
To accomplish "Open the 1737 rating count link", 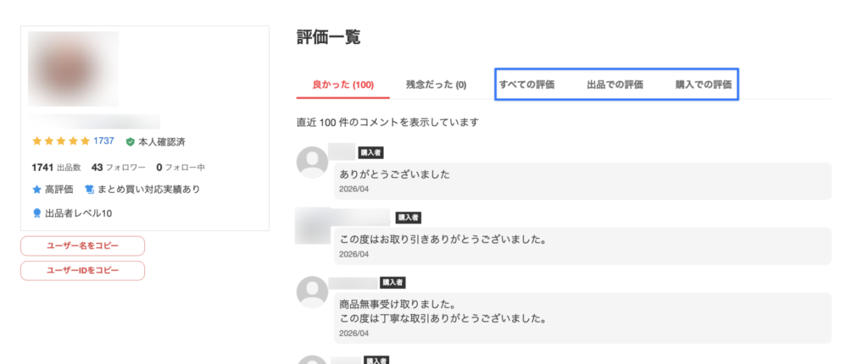I will coord(103,141).
